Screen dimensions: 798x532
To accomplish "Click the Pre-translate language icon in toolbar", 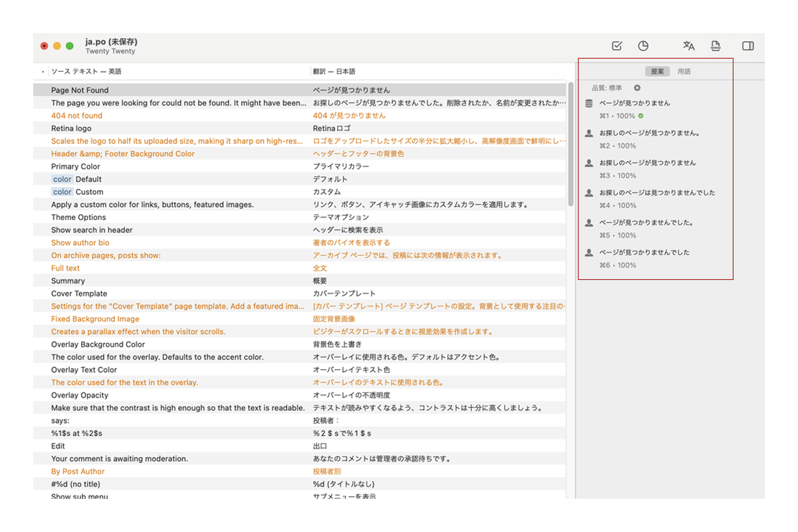I will (689, 46).
